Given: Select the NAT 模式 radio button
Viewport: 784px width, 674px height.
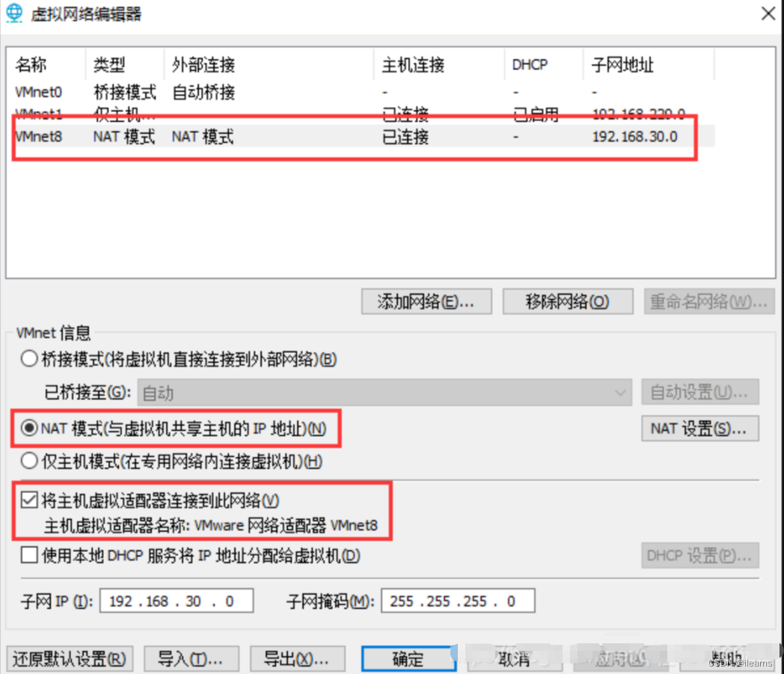Looking at the screenshot, I should click(x=29, y=428).
